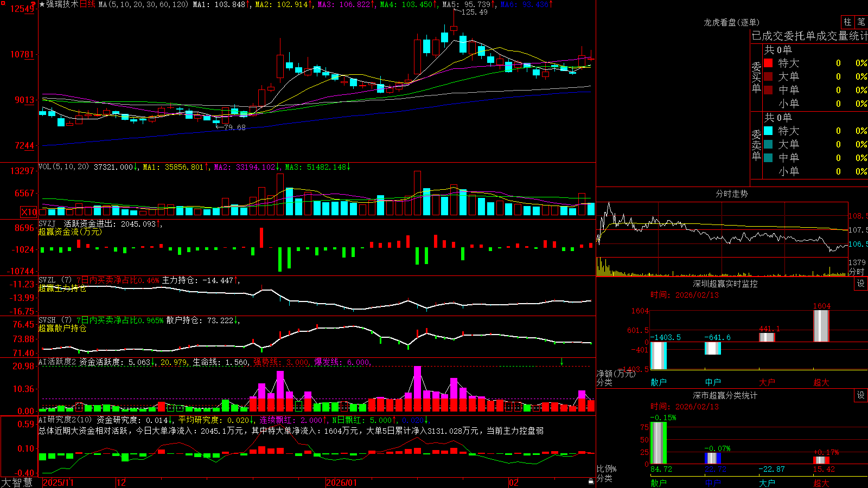Click the 委买单 section label

[x=756, y=78]
